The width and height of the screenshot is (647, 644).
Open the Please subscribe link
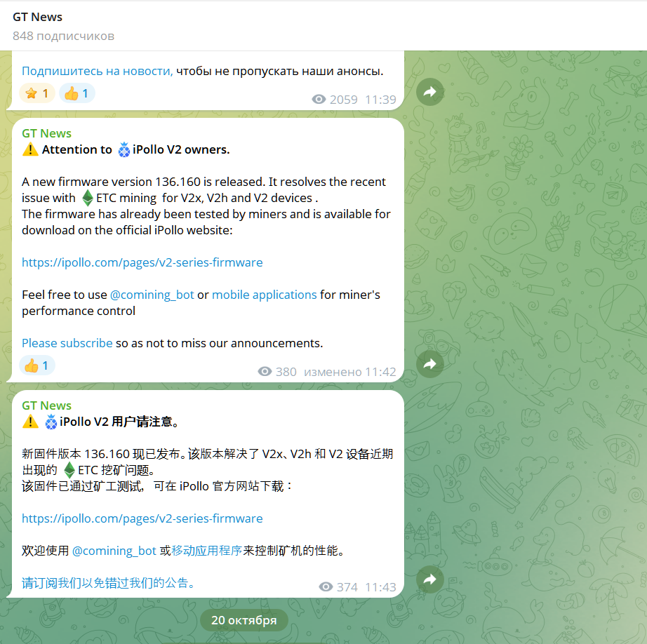pyautogui.click(x=67, y=343)
